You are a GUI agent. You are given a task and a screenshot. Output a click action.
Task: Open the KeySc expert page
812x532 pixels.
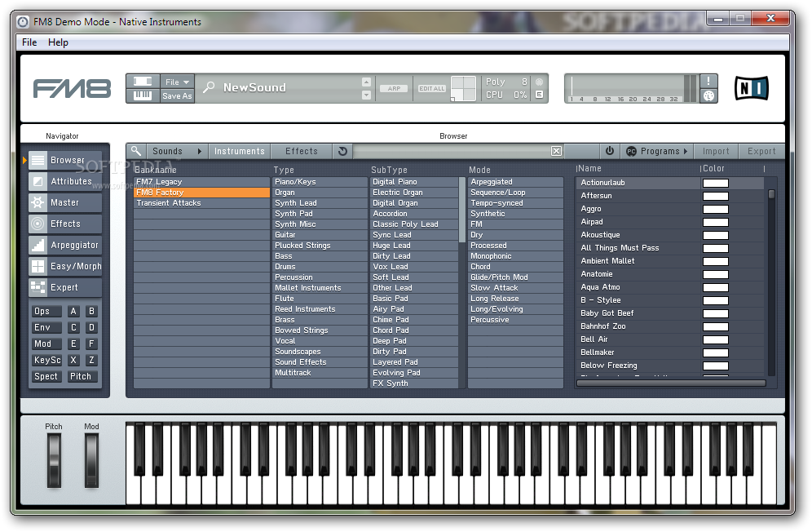pos(47,360)
